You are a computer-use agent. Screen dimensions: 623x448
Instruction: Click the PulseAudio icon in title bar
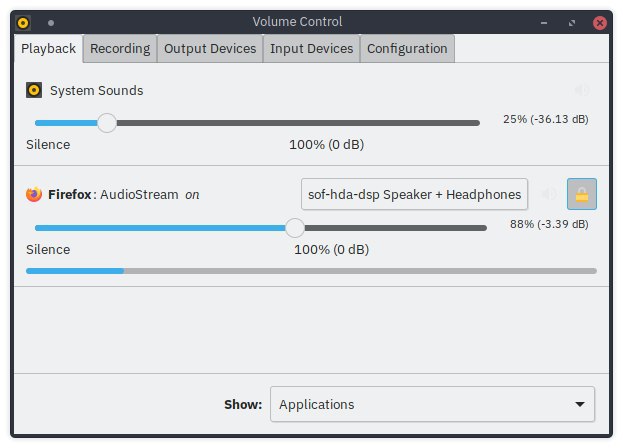(23, 23)
